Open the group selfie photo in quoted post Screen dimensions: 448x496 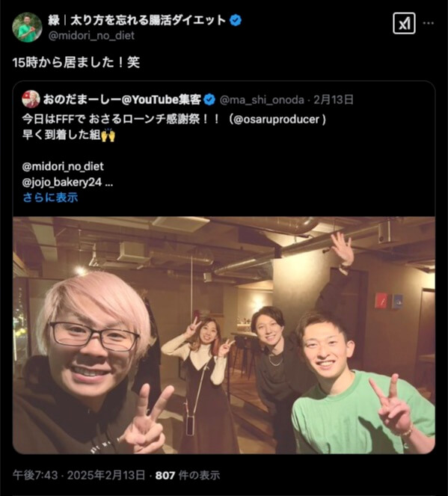tap(224, 335)
